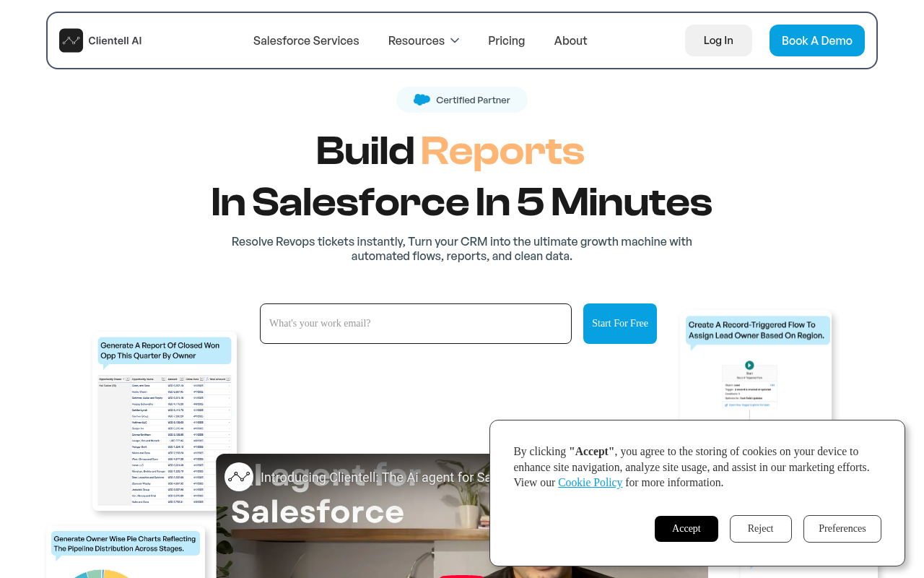
Task: Open Salesforce Services from the navigation
Action: (x=306, y=41)
